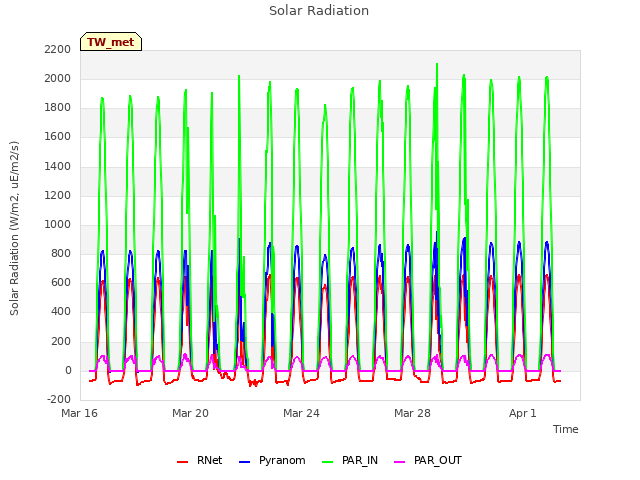Click the Mar 28 x-axis tick label
Image resolution: width=640 pixels, height=480 pixels.
tap(412, 413)
